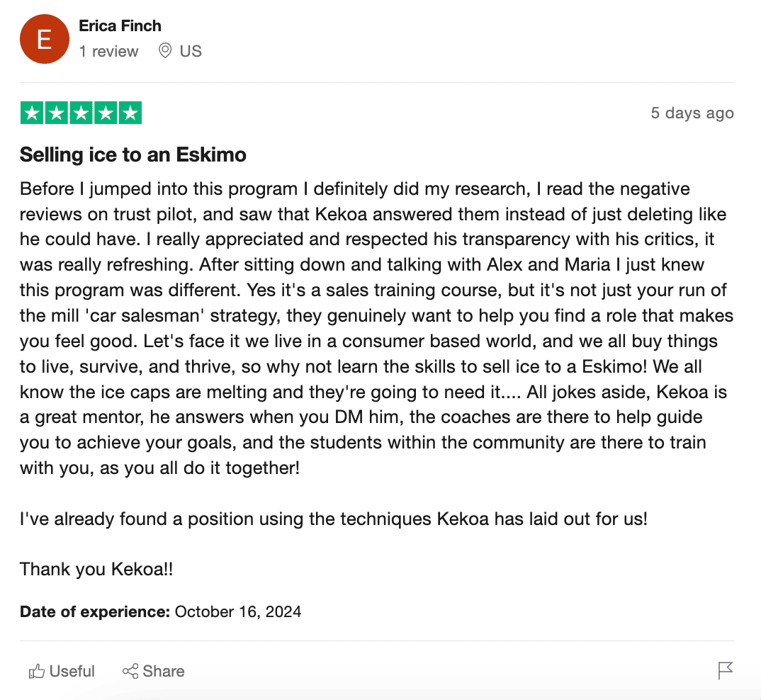Click the thumbs-up Useful icon
This screenshot has width=761, height=700.
[x=37, y=672]
